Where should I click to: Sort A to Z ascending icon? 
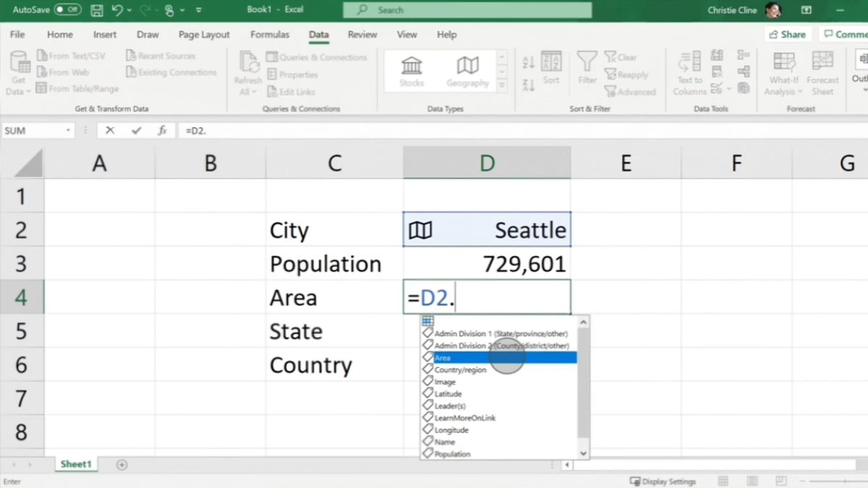528,63
